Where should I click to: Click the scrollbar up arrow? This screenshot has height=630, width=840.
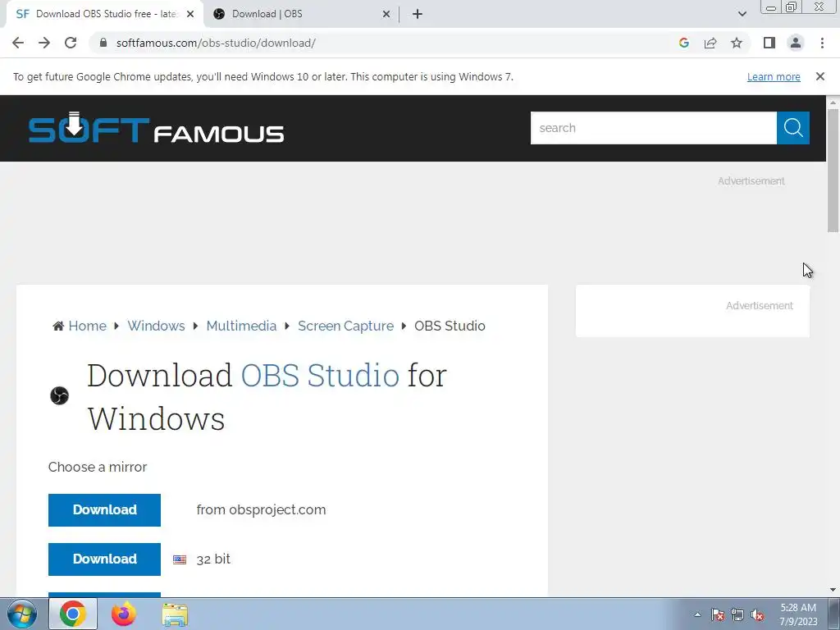(833, 102)
